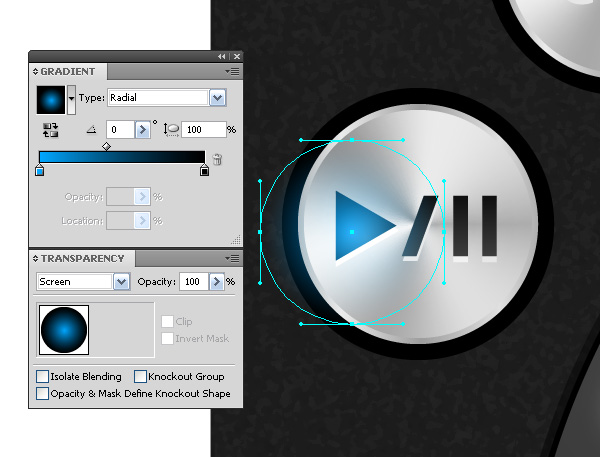Click the right pause bar on canvas
Screen dimensions: 600x457
pyautogui.click(x=489, y=226)
